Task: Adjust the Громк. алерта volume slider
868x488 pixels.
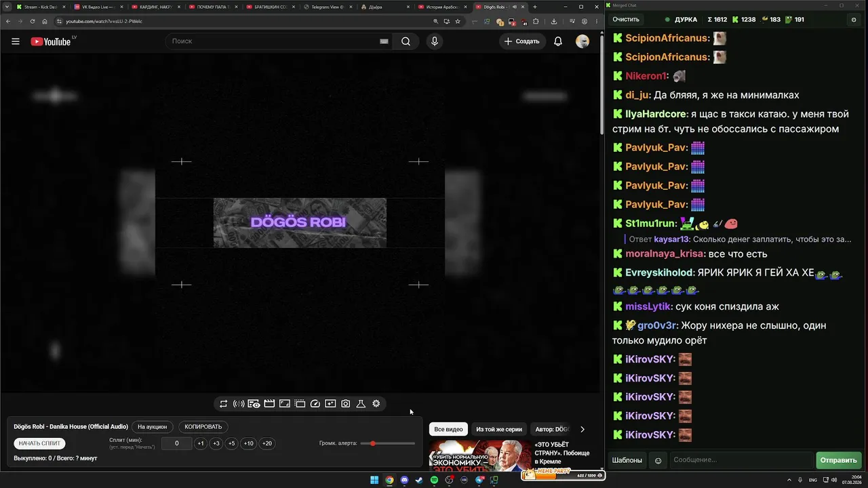Action: point(388,443)
